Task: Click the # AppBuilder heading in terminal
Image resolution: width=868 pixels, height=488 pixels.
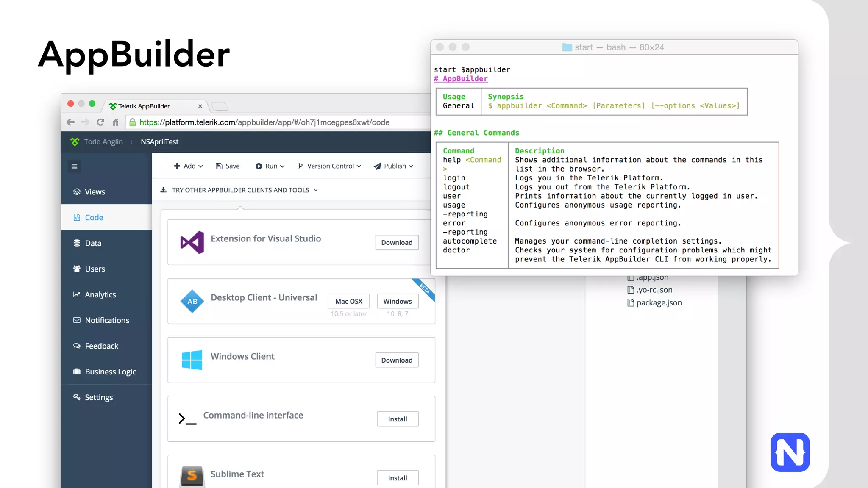Action: pos(461,79)
